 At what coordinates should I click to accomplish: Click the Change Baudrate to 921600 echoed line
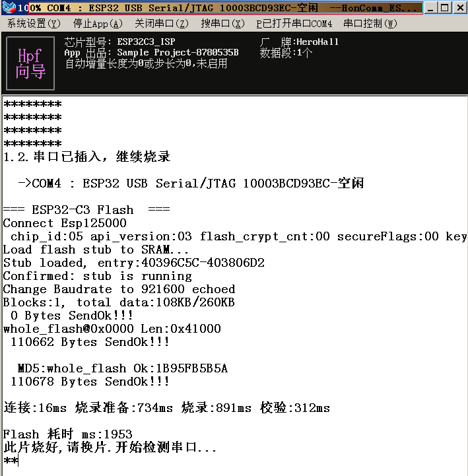click(119, 289)
